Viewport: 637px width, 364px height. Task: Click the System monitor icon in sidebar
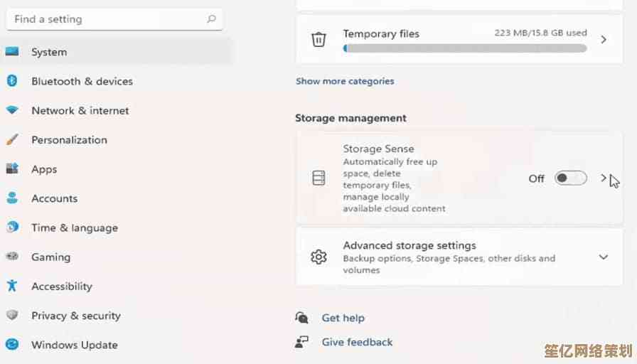(x=11, y=52)
